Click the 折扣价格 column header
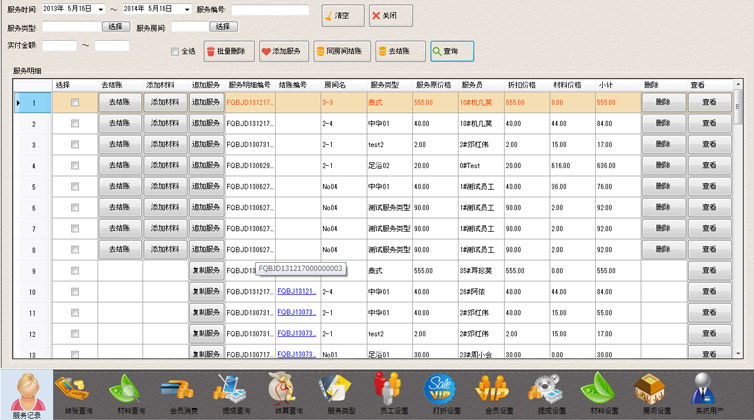The height and width of the screenshot is (420, 754). 527,85
